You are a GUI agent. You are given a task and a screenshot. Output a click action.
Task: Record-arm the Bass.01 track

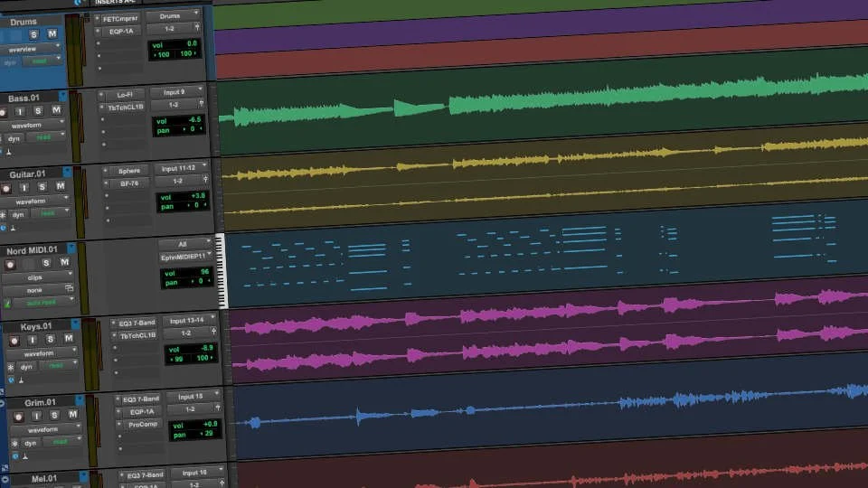click(2, 112)
